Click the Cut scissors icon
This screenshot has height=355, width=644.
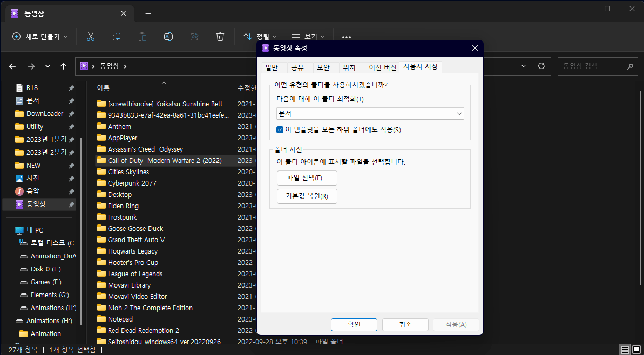(91, 37)
